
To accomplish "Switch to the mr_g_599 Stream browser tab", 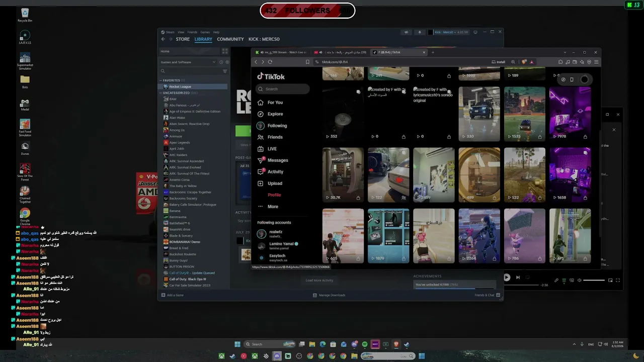I will 281,52.
